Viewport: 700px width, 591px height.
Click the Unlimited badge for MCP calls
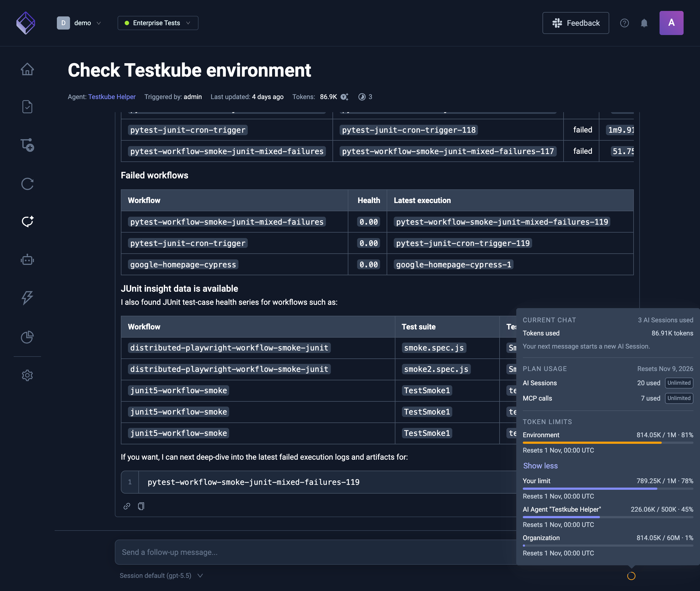point(679,398)
